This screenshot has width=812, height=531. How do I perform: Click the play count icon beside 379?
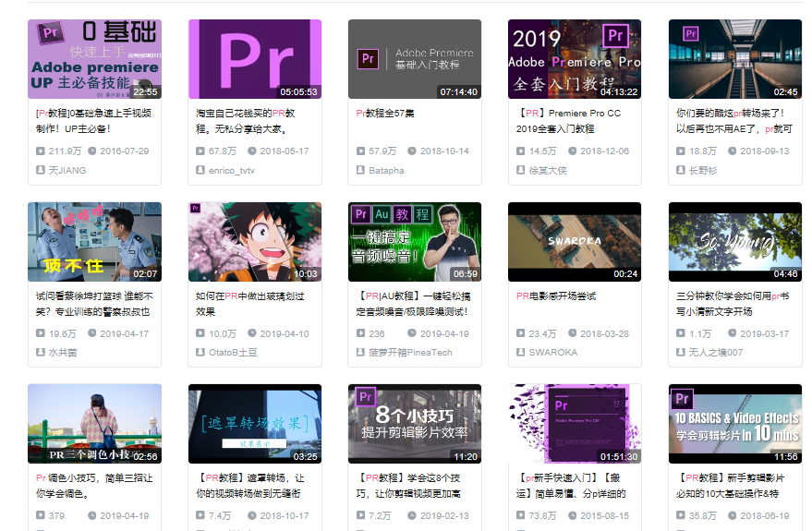point(41,515)
